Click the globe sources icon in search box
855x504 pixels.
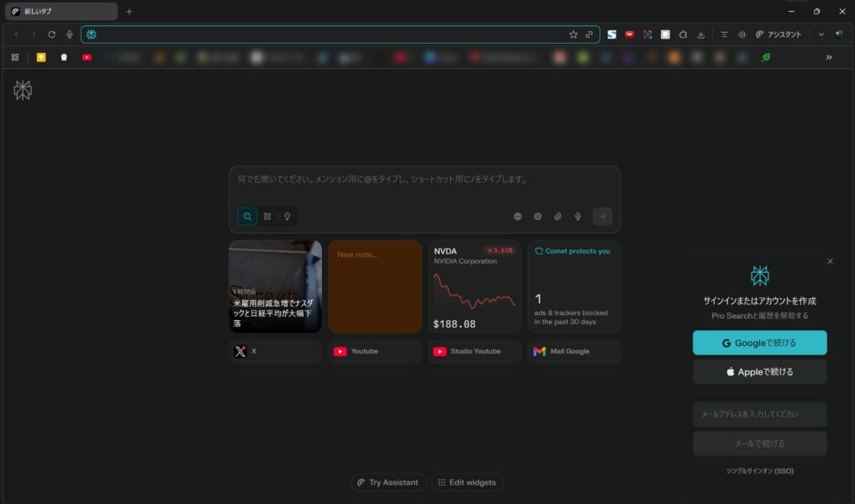click(518, 217)
